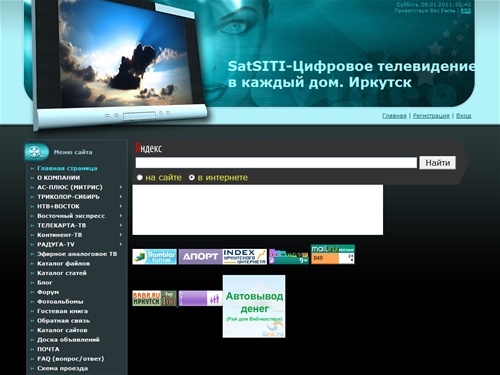Open the Фотоальбомы section

point(60,302)
